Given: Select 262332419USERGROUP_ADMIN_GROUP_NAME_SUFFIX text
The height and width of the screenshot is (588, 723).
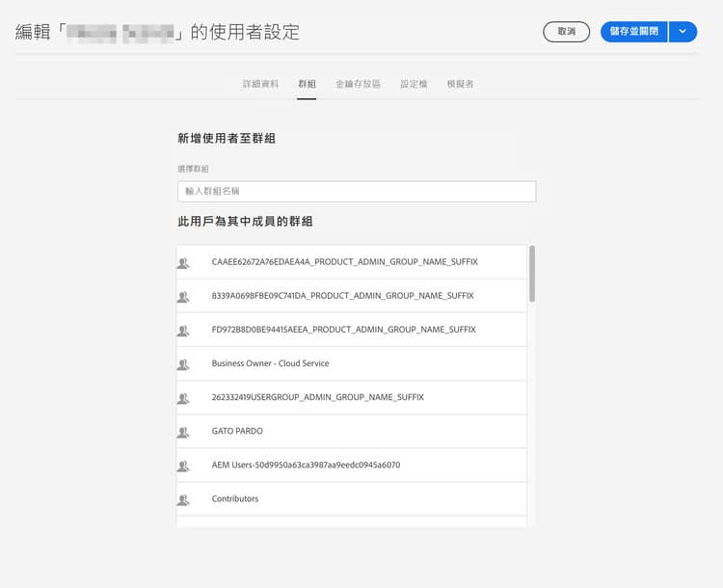Looking at the screenshot, I should (x=318, y=397).
